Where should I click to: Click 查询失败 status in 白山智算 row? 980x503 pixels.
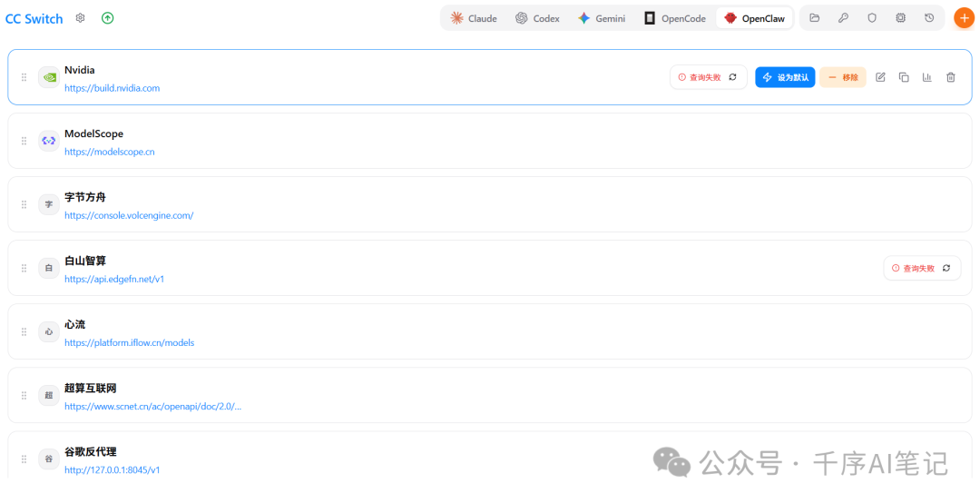[913, 269]
